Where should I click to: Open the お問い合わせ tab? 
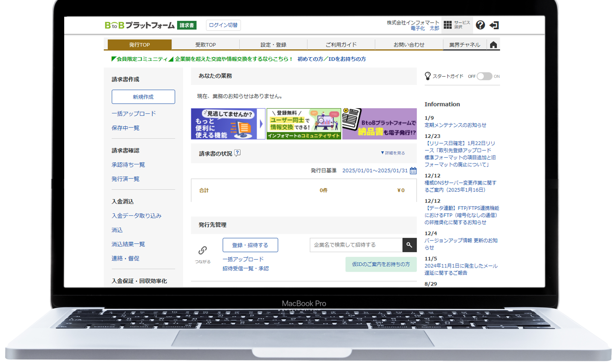coord(409,45)
